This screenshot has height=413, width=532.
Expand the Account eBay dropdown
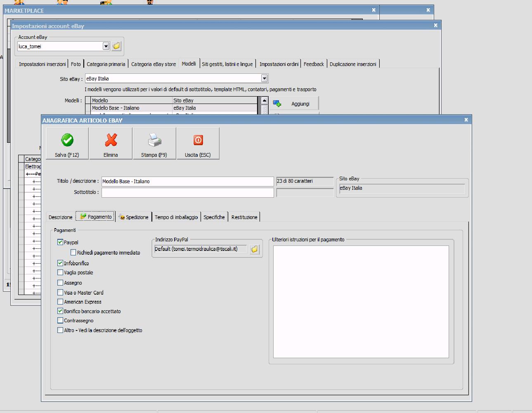106,46
